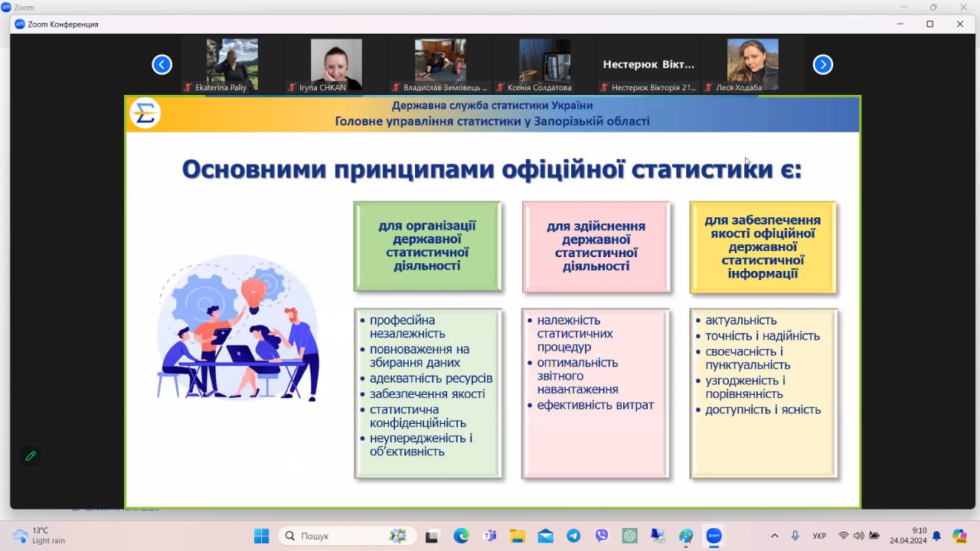Screen dimensions: 980x551
Task: Expand the hidden system tray icons chevron
Action: tap(775, 536)
